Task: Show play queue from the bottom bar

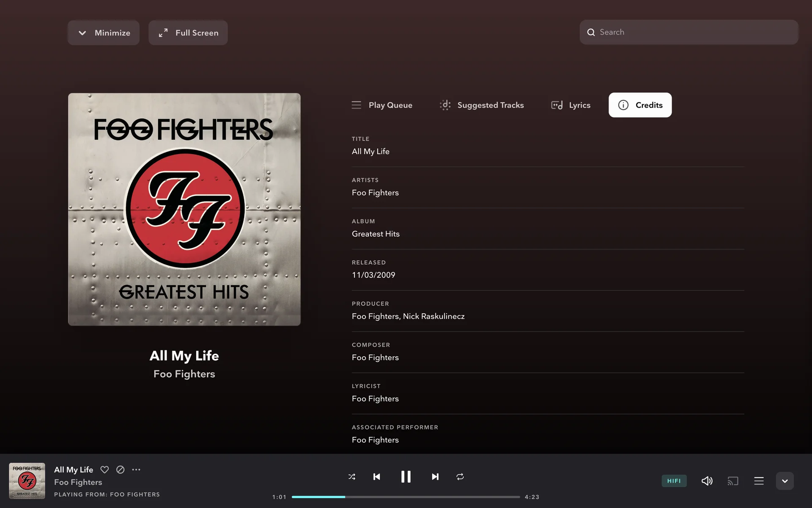Action: (759, 481)
